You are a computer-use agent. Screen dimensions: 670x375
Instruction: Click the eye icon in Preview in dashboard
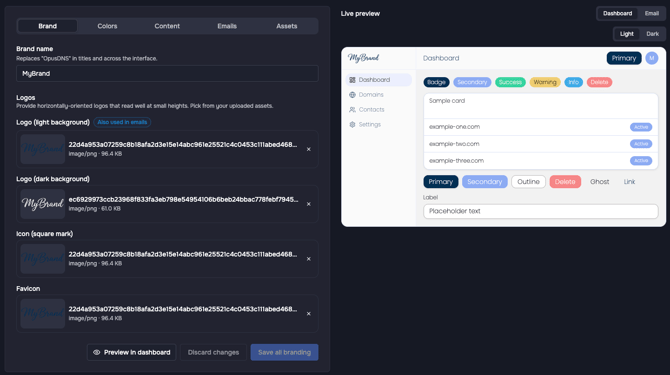click(x=97, y=352)
